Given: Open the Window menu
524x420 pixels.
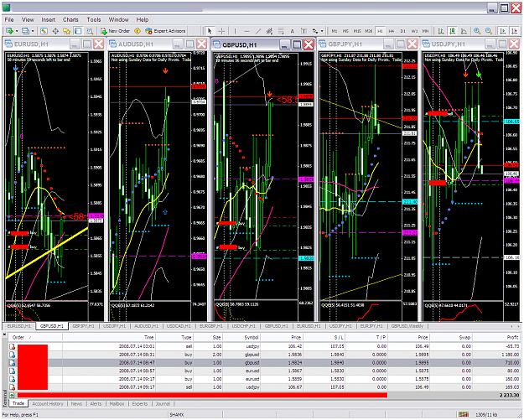Looking at the screenshot, I should pyautogui.click(x=119, y=20).
